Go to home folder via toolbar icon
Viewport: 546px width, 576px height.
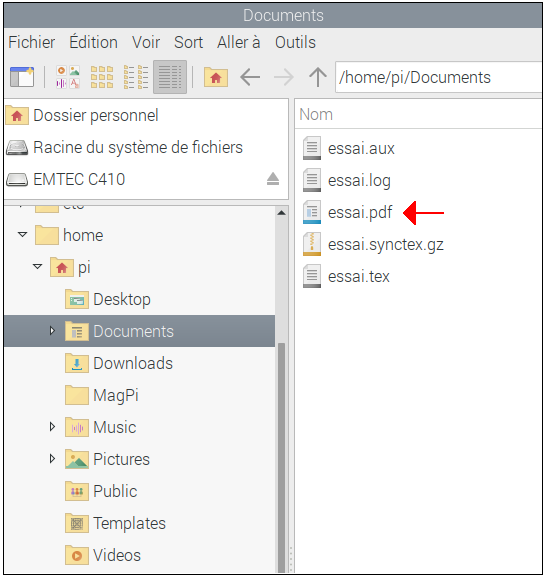tap(216, 77)
